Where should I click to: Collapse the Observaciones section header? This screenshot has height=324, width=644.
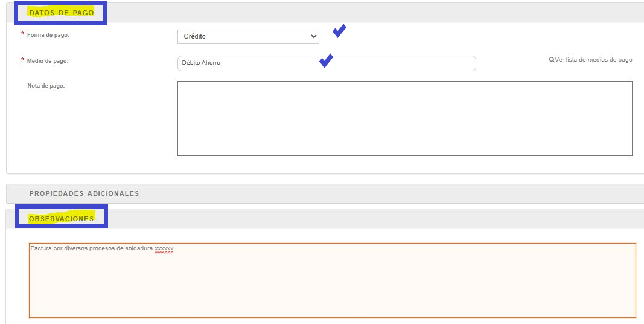click(61, 218)
